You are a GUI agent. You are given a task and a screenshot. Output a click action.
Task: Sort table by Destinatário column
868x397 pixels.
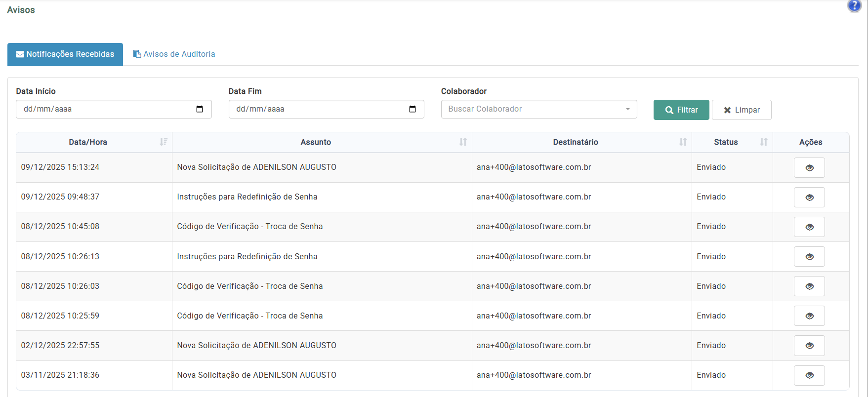point(683,142)
